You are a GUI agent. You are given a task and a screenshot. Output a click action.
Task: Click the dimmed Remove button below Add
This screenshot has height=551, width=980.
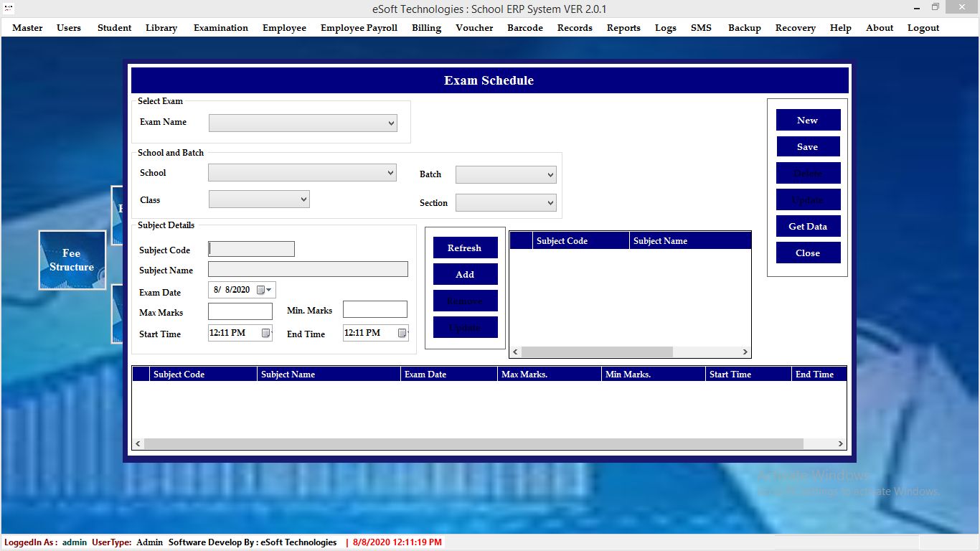tap(465, 301)
